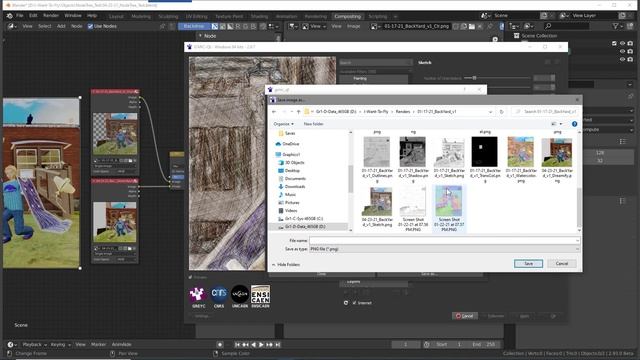Go up one folder in Save dialog
640x360 pixels.
click(x=299, y=111)
